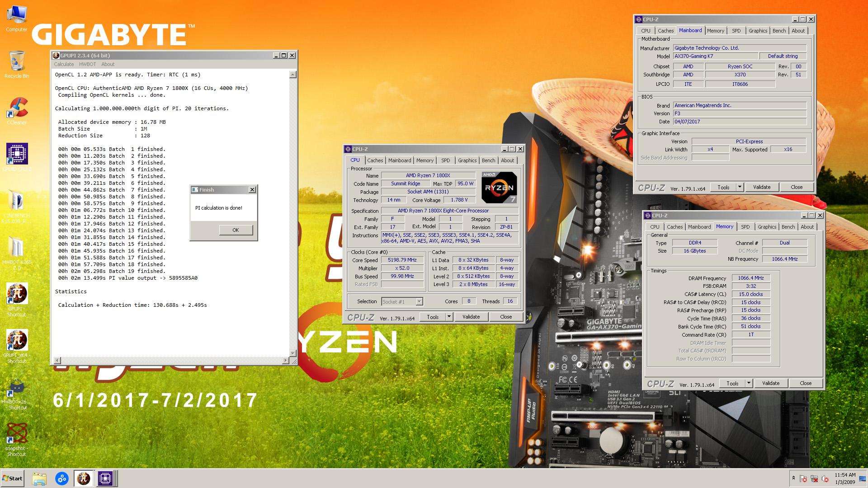Click the volume tray icon
The width and height of the screenshot is (868, 488).
(825, 479)
